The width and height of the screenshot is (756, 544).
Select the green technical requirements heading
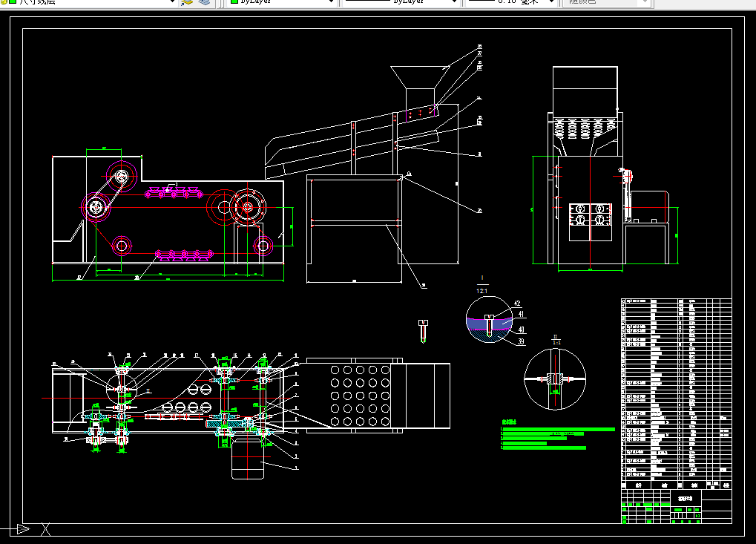pos(509,422)
